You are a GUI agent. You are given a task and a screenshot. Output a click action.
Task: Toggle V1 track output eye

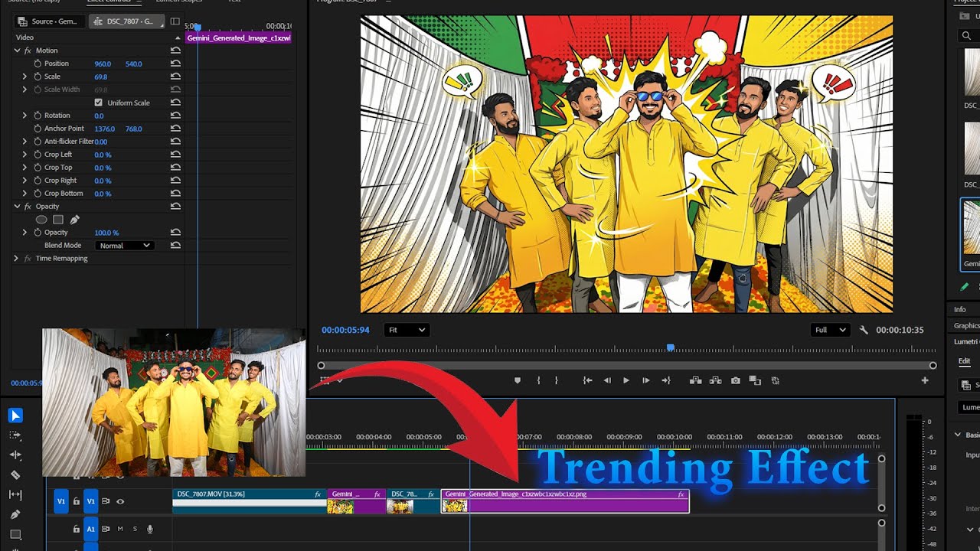click(x=120, y=502)
